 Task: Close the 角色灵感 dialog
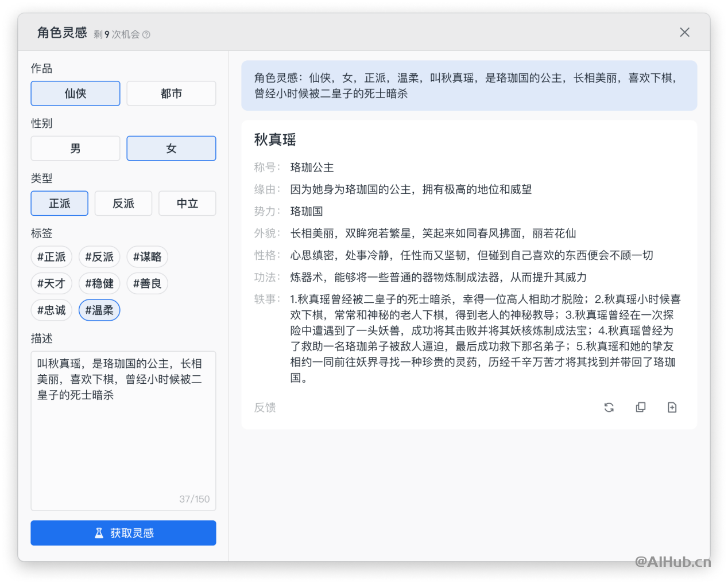[x=684, y=32]
